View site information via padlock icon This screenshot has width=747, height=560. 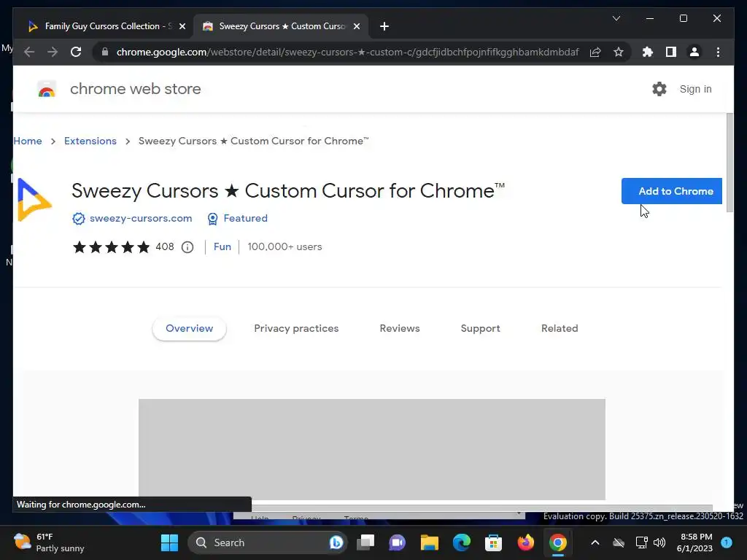[x=105, y=52]
